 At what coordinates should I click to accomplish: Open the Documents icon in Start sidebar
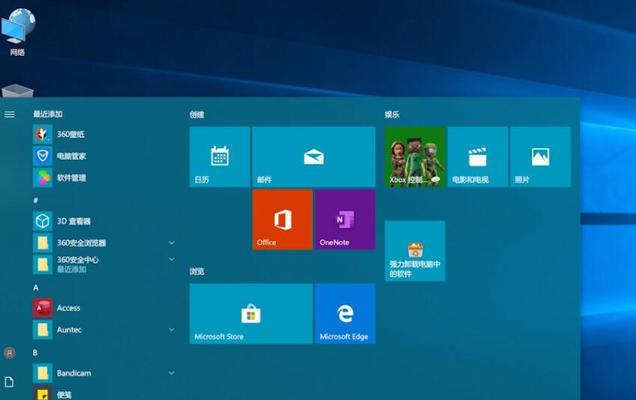9,382
